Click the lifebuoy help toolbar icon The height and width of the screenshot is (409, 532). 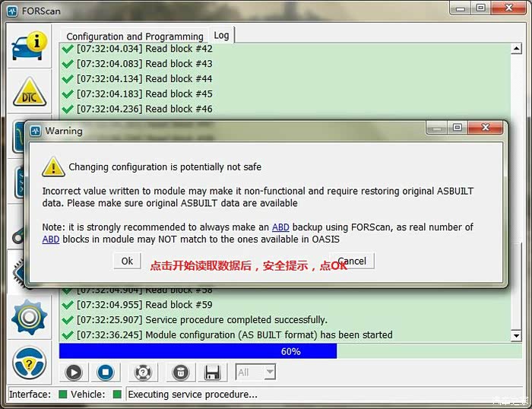(143, 373)
